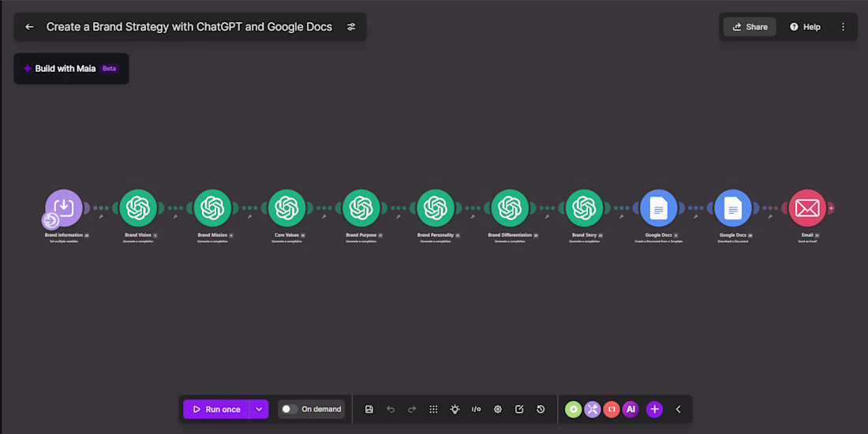
Task: Click the On demand schedule label
Action: 321,409
